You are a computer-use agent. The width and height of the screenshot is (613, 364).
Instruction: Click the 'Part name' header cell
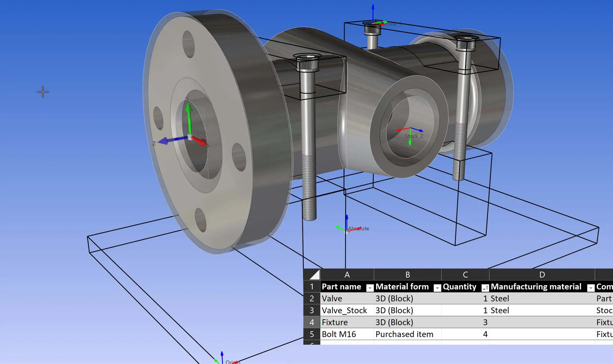(x=347, y=287)
